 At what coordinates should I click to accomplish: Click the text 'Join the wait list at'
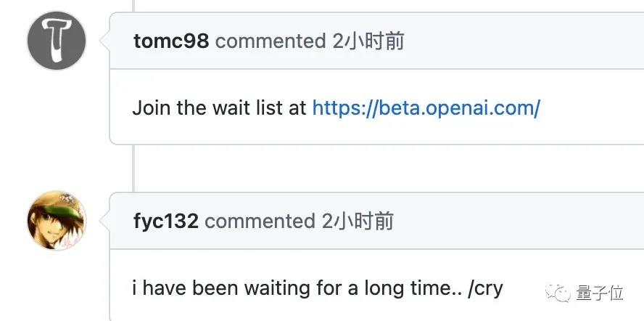219,108
